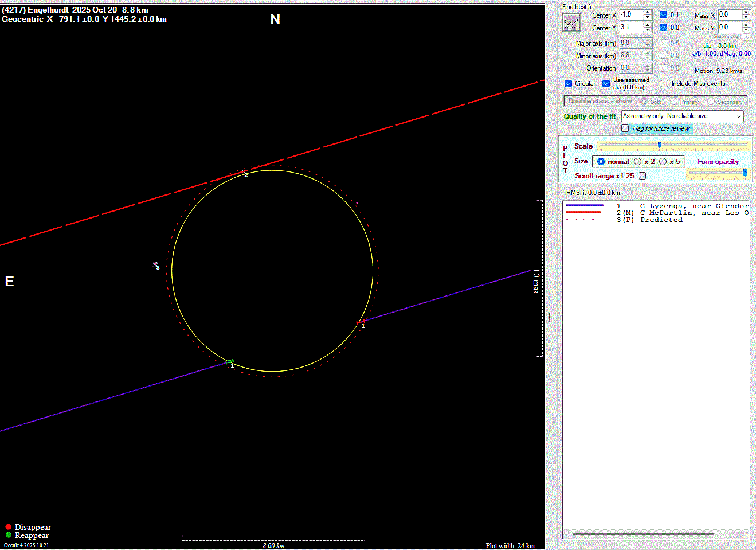This screenshot has width=756, height=550.
Task: Decrease Center Y with its down arrow
Action: pos(648,30)
